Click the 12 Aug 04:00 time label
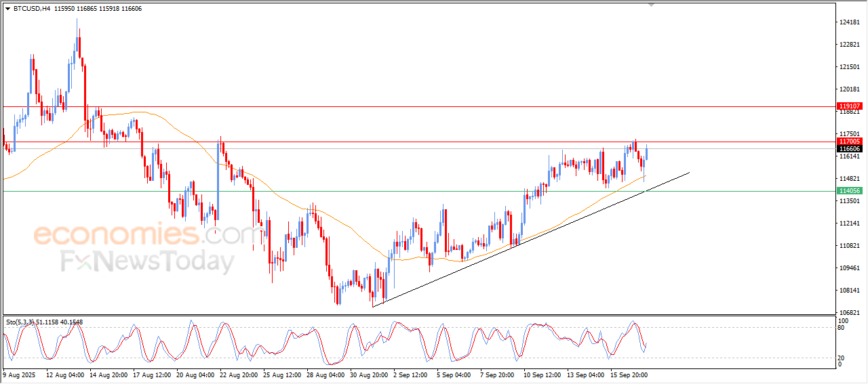This screenshot has height=384, width=868. tap(65, 374)
